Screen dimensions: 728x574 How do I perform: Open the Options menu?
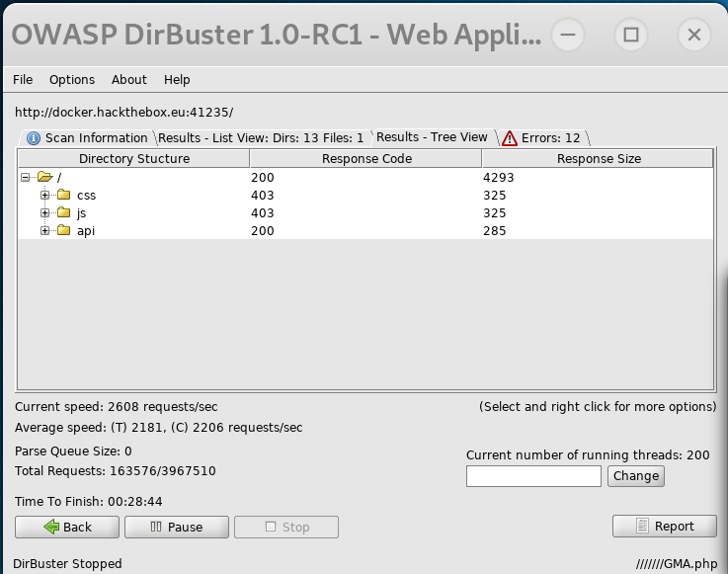tap(72, 80)
